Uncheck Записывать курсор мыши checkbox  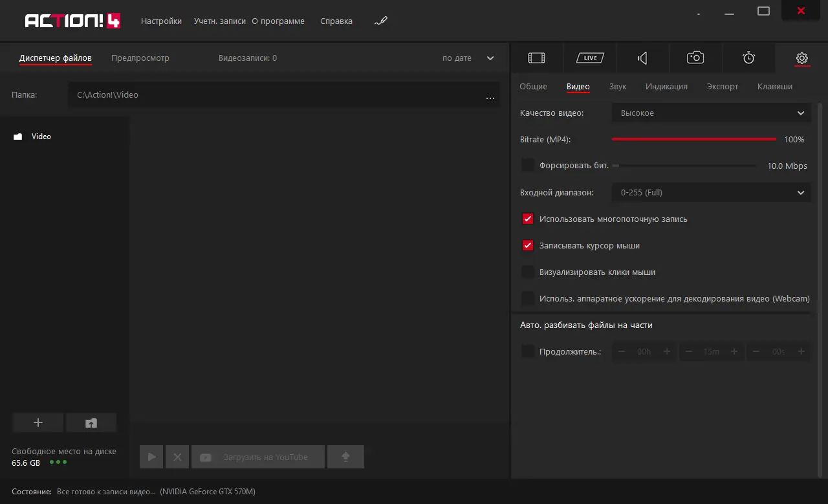528,246
